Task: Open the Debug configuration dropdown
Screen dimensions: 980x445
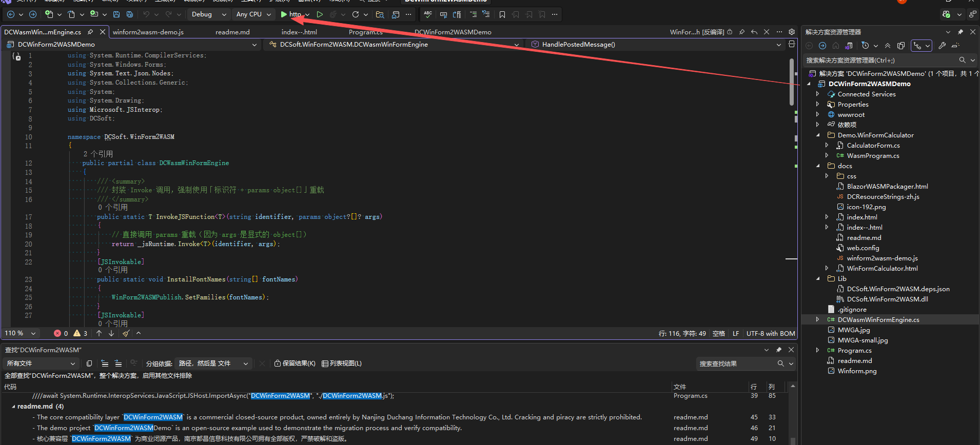Action: (x=209, y=14)
